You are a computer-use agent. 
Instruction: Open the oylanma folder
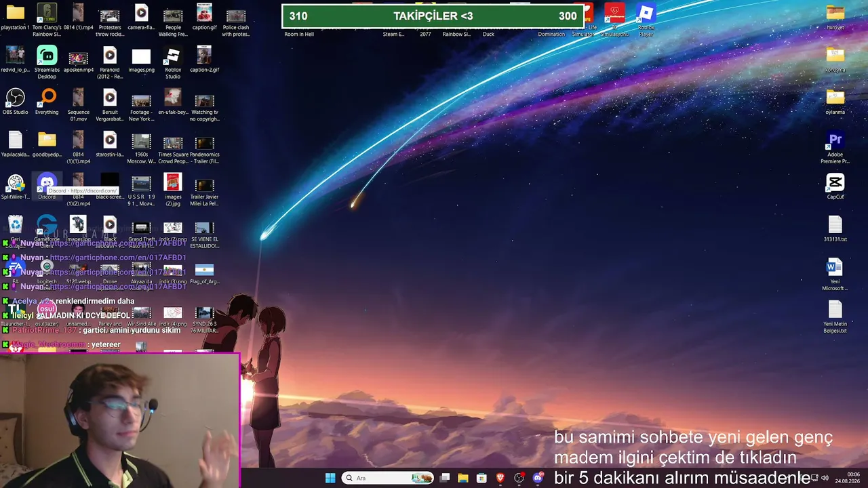[x=835, y=102]
